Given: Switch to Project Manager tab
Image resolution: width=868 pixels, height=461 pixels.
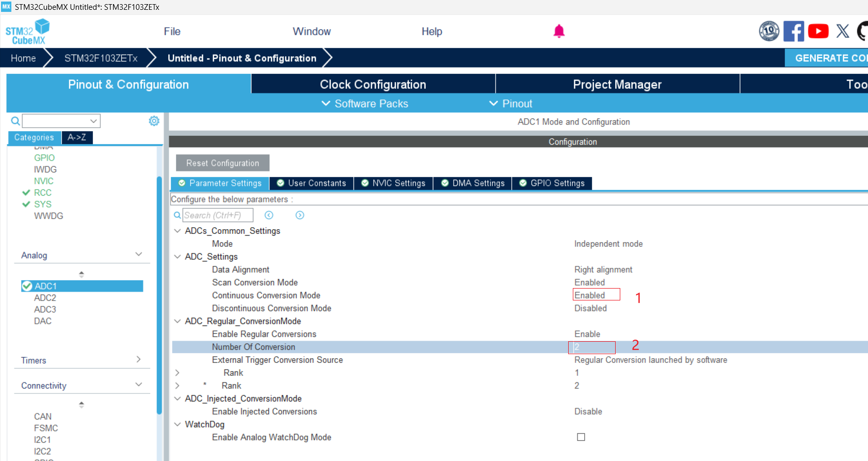Looking at the screenshot, I should tap(617, 84).
